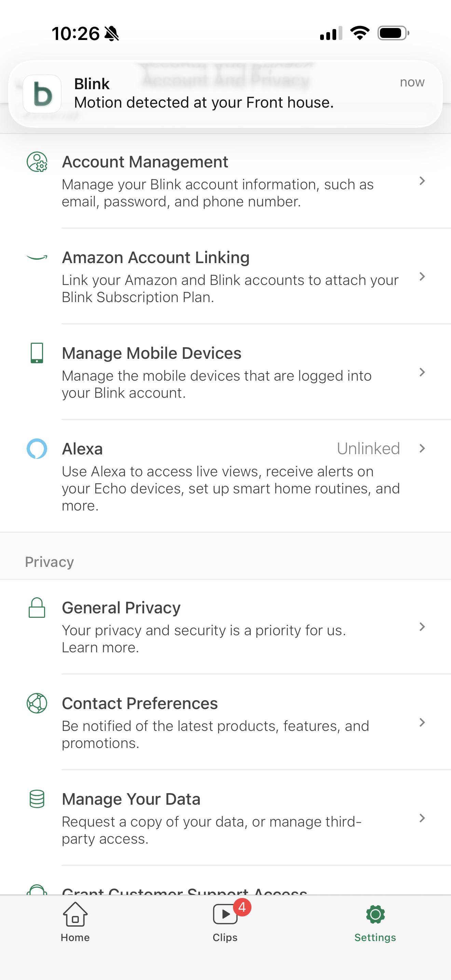
Task: Tap the Account Management user-gear icon
Action: [x=37, y=162]
